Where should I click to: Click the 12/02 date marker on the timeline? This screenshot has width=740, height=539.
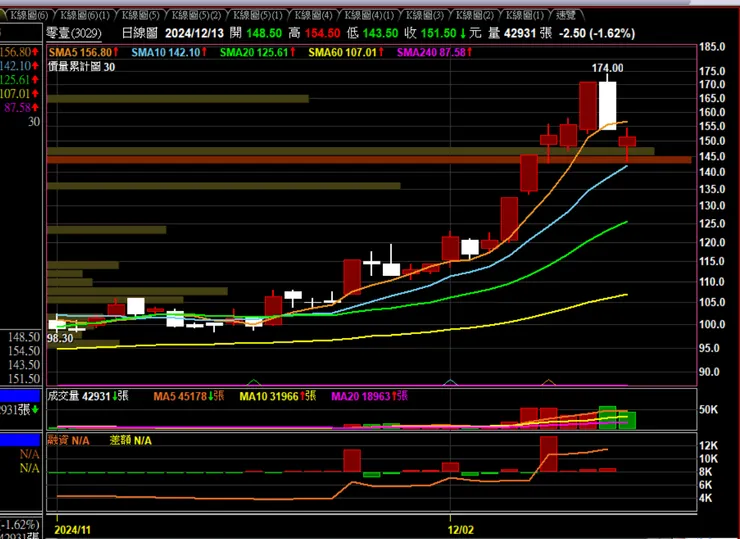click(x=461, y=530)
